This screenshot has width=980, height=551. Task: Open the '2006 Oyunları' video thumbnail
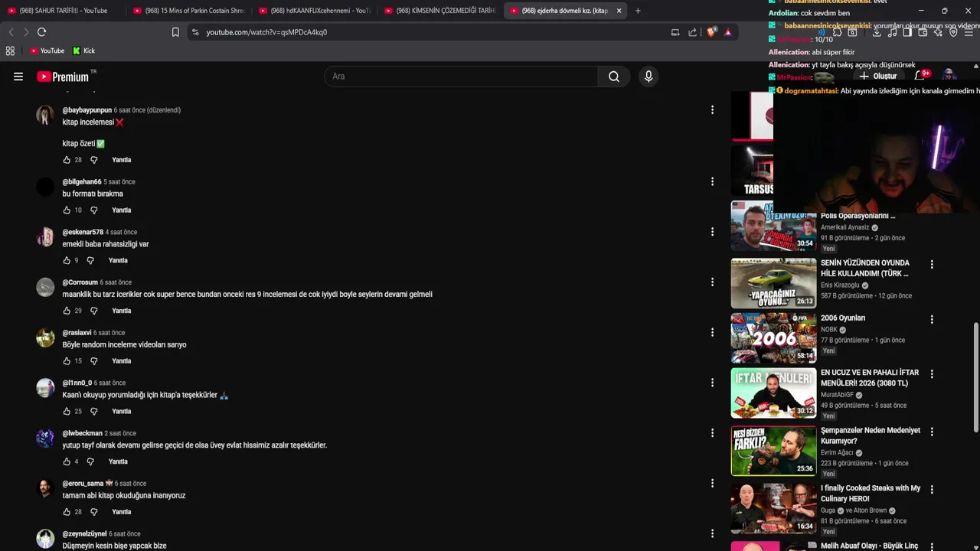click(x=773, y=337)
